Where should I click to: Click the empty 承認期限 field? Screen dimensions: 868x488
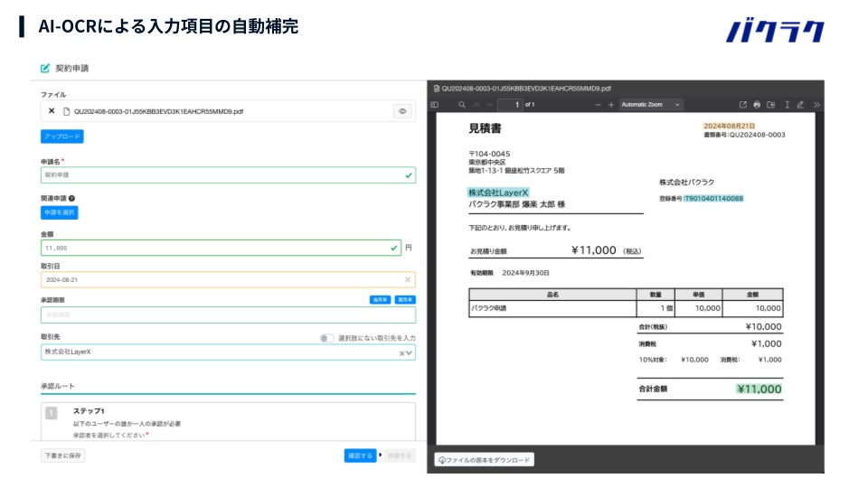228,314
